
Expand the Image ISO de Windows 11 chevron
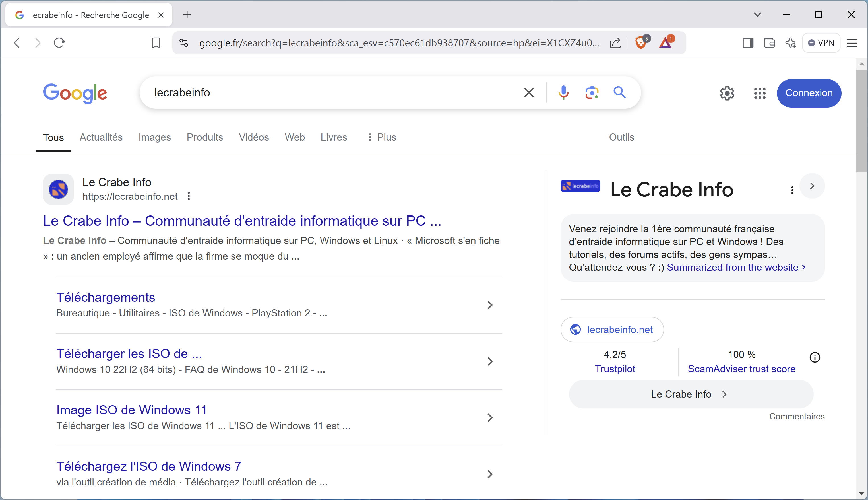pyautogui.click(x=489, y=417)
